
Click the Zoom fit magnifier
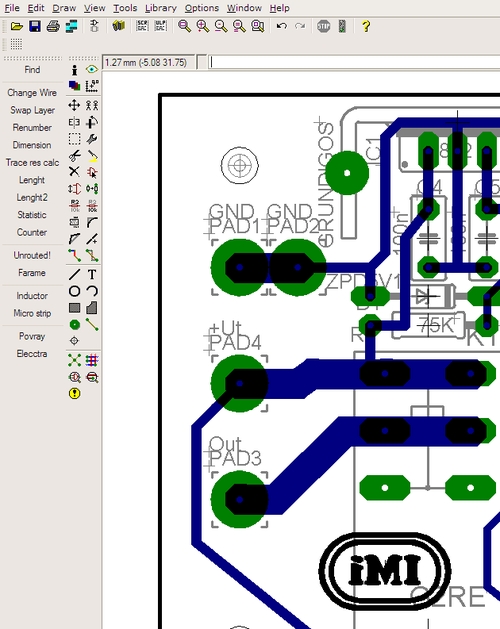coord(184,26)
